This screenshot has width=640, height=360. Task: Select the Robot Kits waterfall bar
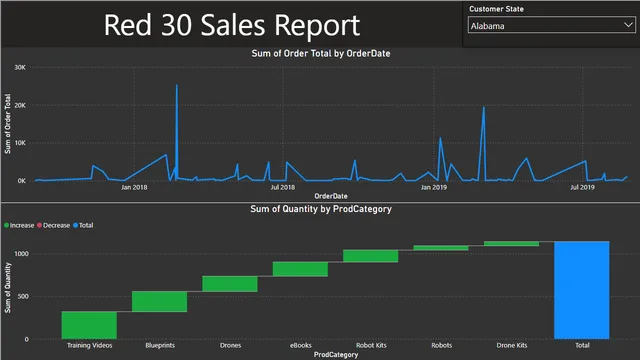[x=371, y=256]
